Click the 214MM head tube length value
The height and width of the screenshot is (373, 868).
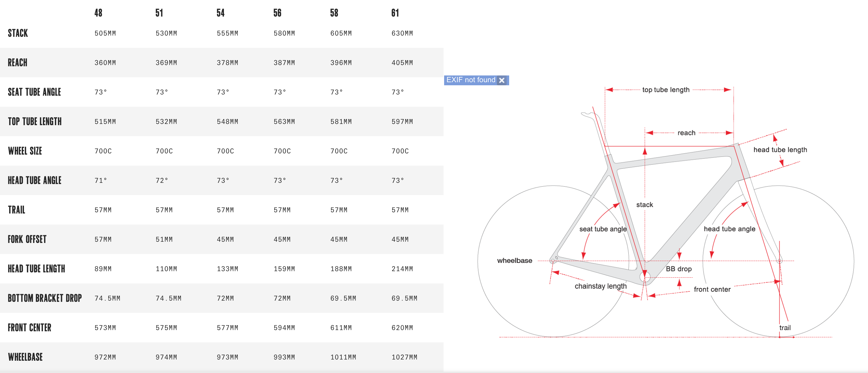402,269
